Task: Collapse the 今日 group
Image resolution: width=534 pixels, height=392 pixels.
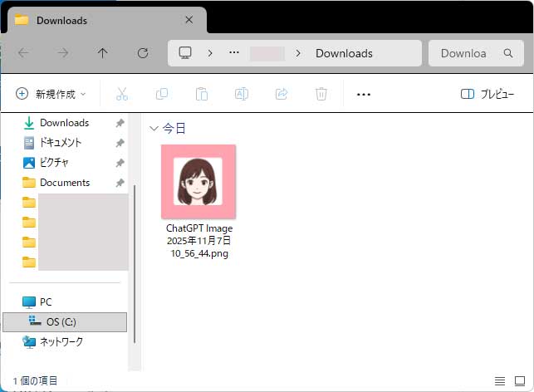Action: [x=154, y=129]
